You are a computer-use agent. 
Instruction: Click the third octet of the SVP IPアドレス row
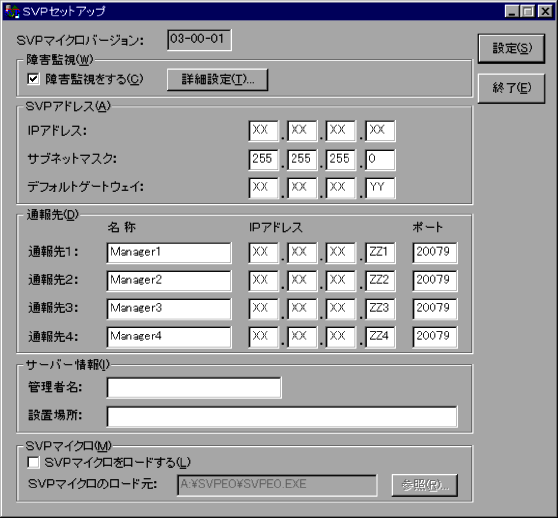point(341,131)
